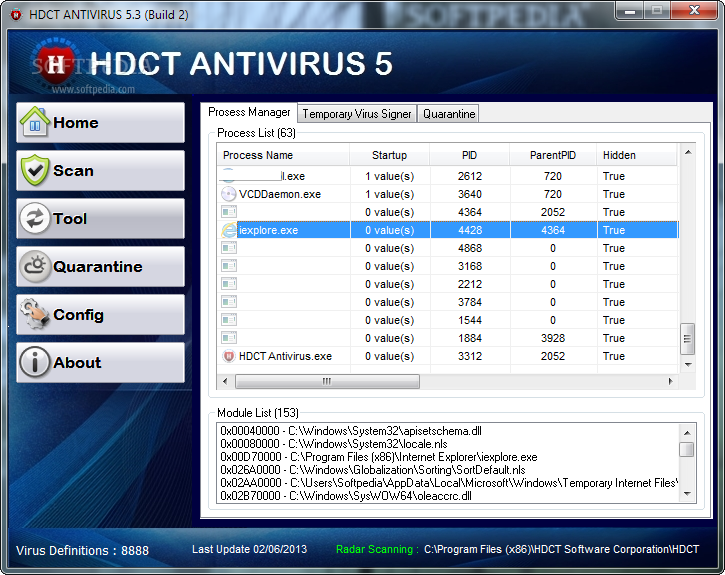Screen dimensions: 725x575
Task: Click the About info icon
Action: [x=35, y=362]
